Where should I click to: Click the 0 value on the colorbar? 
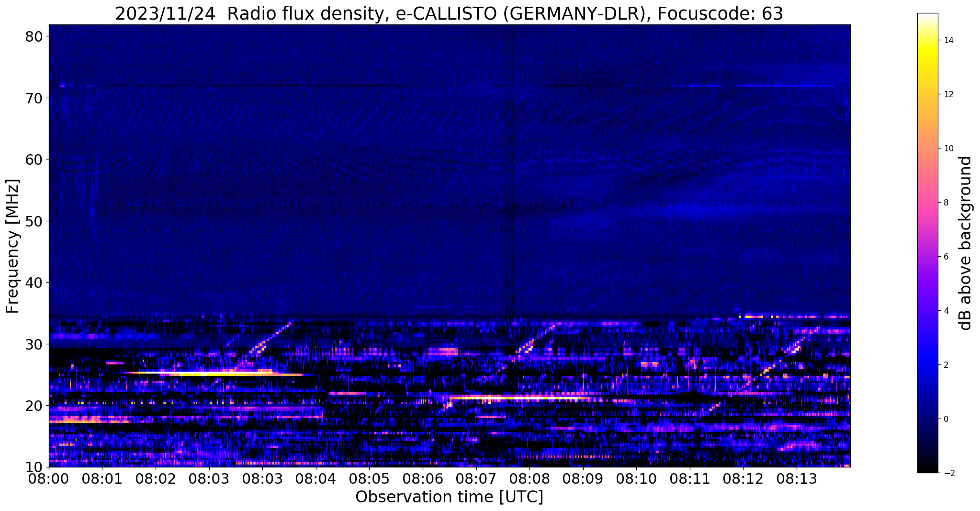coord(946,419)
